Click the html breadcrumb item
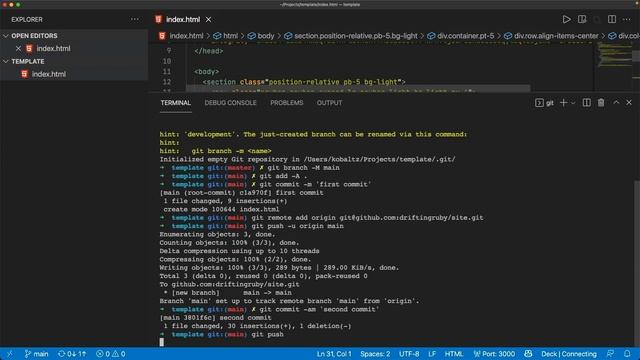The image size is (640, 360). (x=230, y=36)
